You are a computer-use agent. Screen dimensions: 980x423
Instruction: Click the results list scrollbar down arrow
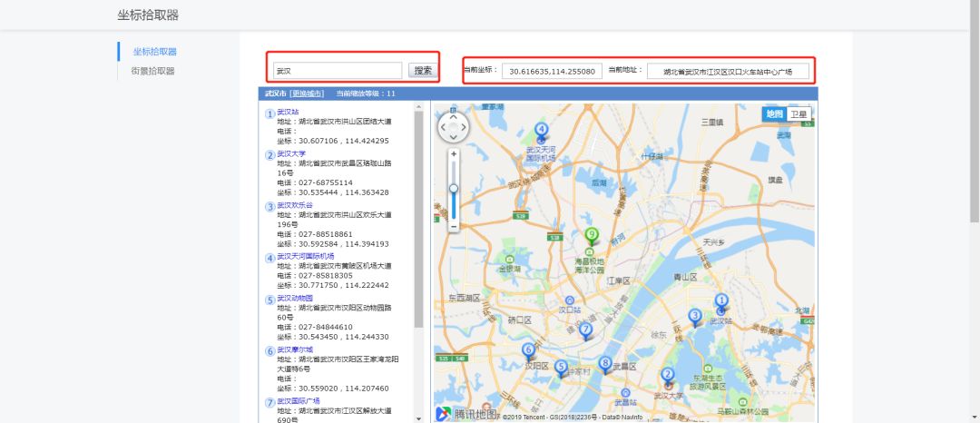coord(418,418)
